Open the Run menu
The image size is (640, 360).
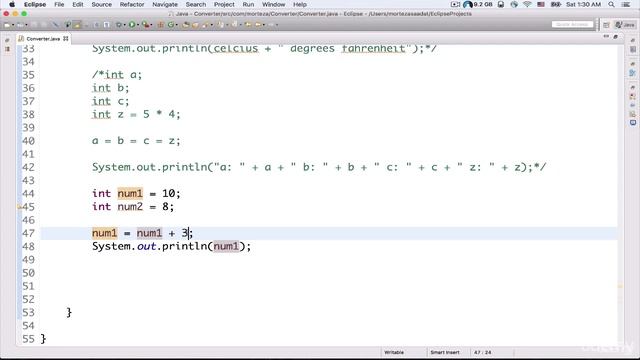point(248,4)
